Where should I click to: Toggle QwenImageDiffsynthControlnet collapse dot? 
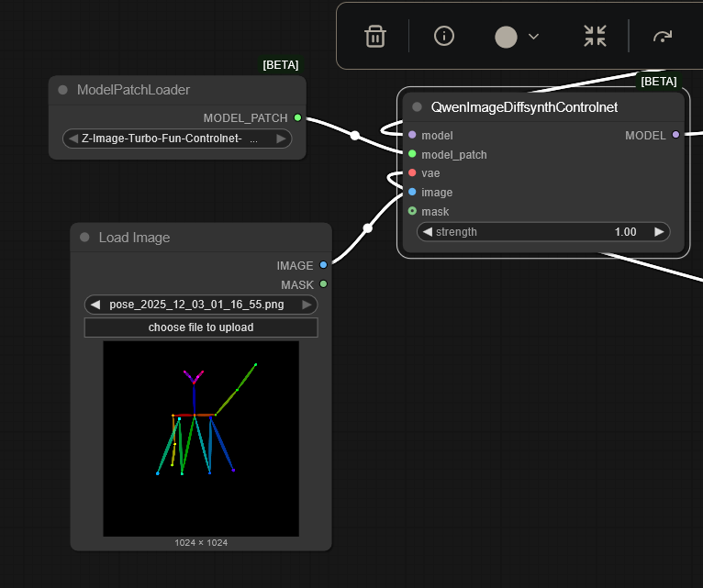(417, 107)
